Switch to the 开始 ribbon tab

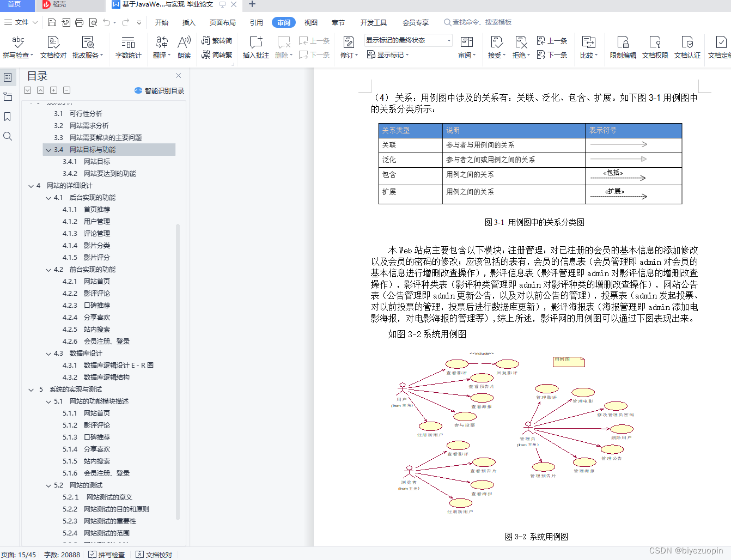click(x=162, y=22)
